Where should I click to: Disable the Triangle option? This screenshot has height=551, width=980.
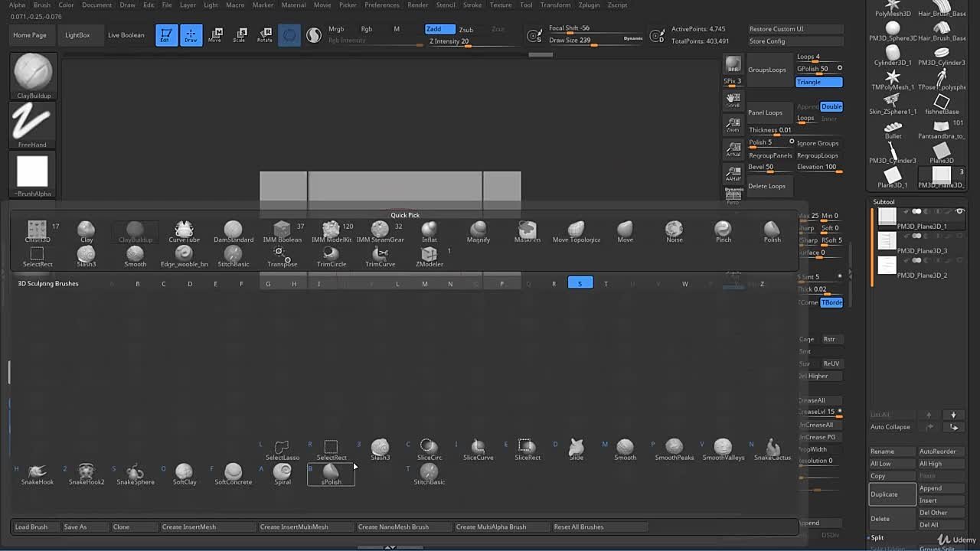point(818,82)
